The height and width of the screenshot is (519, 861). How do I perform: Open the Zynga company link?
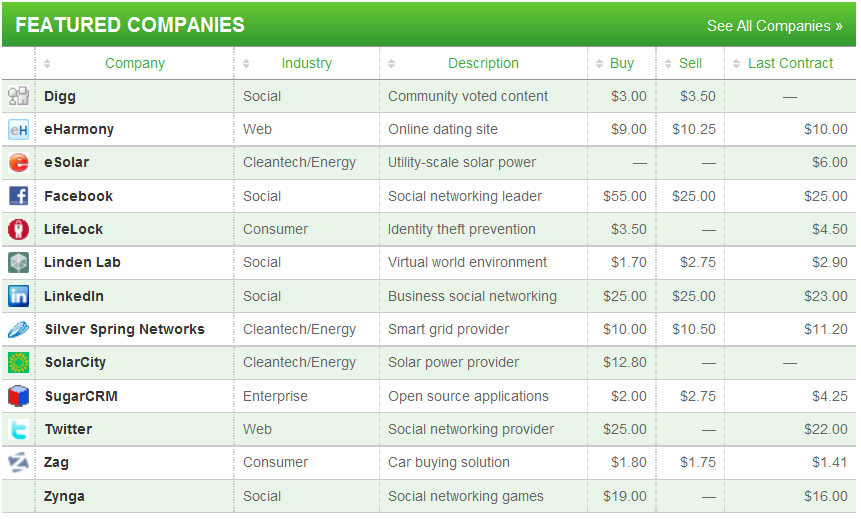coord(64,496)
